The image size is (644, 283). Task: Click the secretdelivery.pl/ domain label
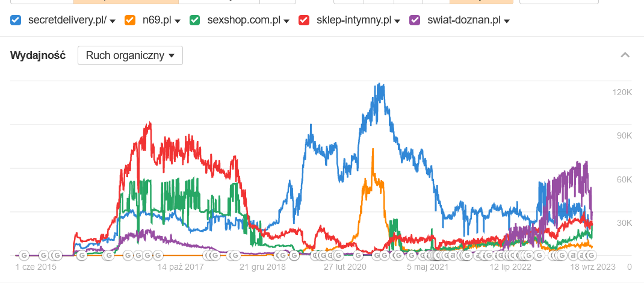point(67,20)
